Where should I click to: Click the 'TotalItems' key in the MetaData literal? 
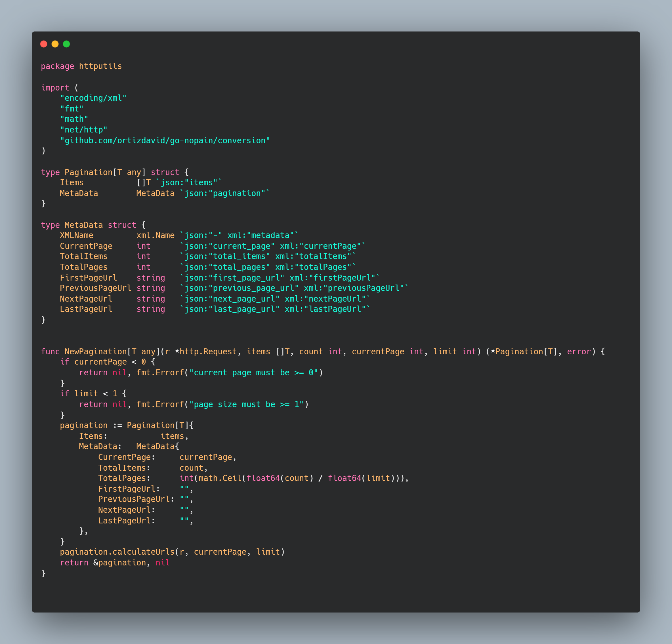click(122, 468)
